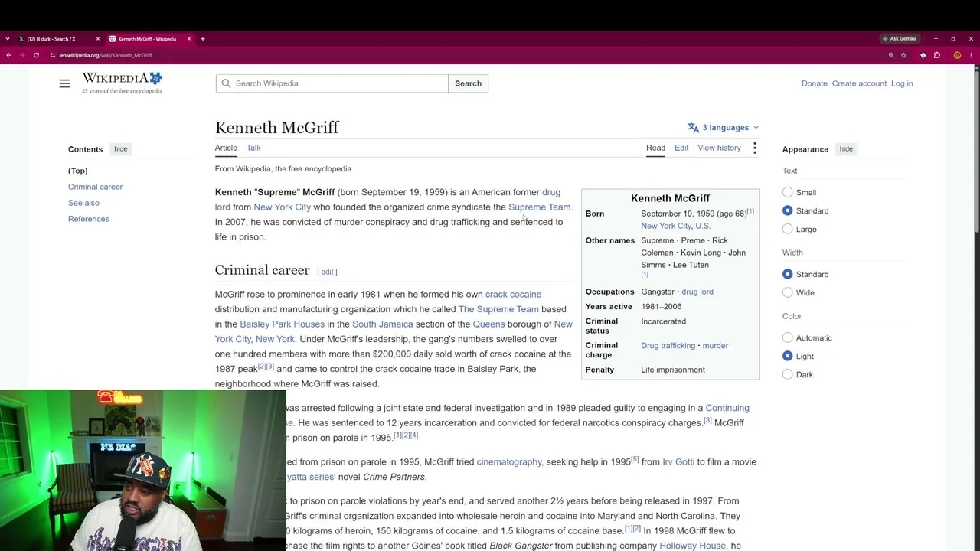Image resolution: width=980 pixels, height=551 pixels.
Task: Click the pinned extension icon next to bookmark star
Action: (x=923, y=55)
